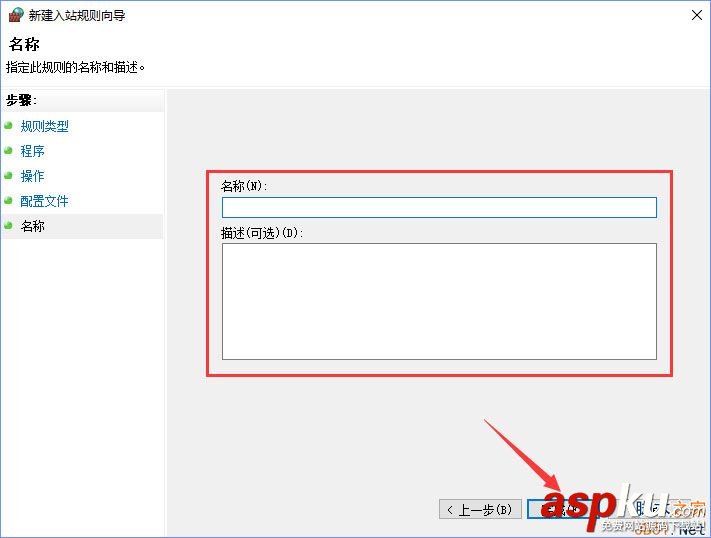
Task: Go to the 程序 step
Action: (x=32, y=151)
